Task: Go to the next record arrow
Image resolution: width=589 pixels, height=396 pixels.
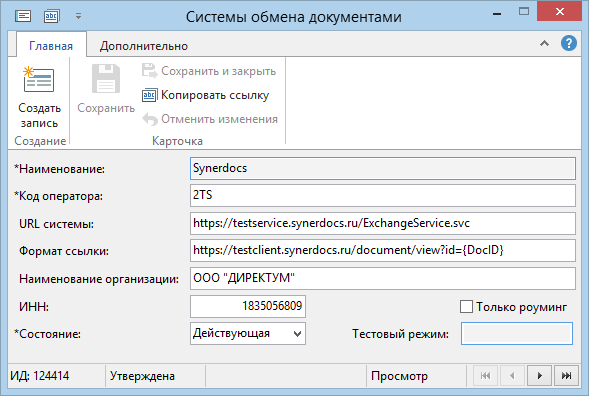Action: (539, 375)
